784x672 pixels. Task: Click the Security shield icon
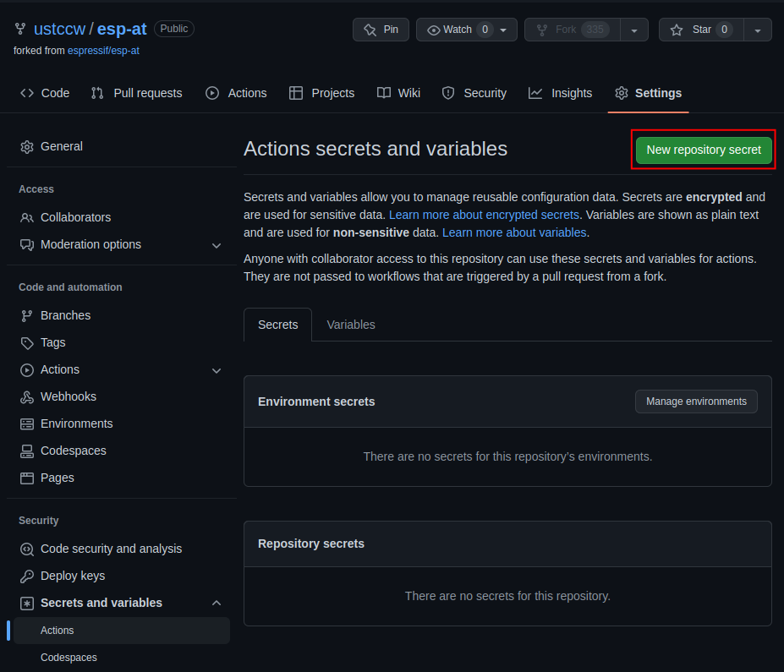point(447,93)
